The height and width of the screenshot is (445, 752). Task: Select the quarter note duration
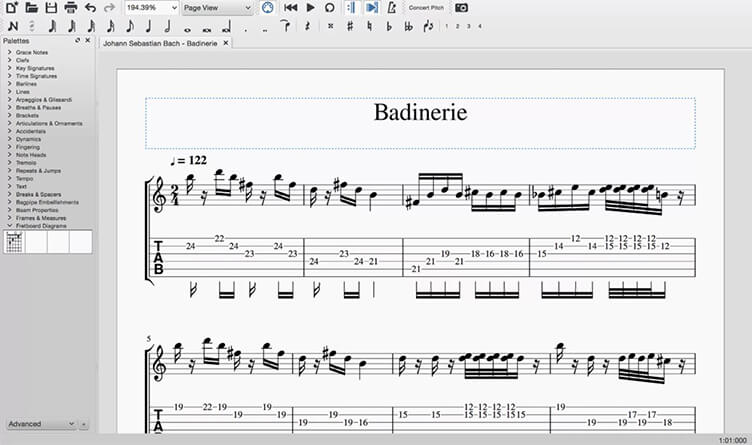pos(149,26)
